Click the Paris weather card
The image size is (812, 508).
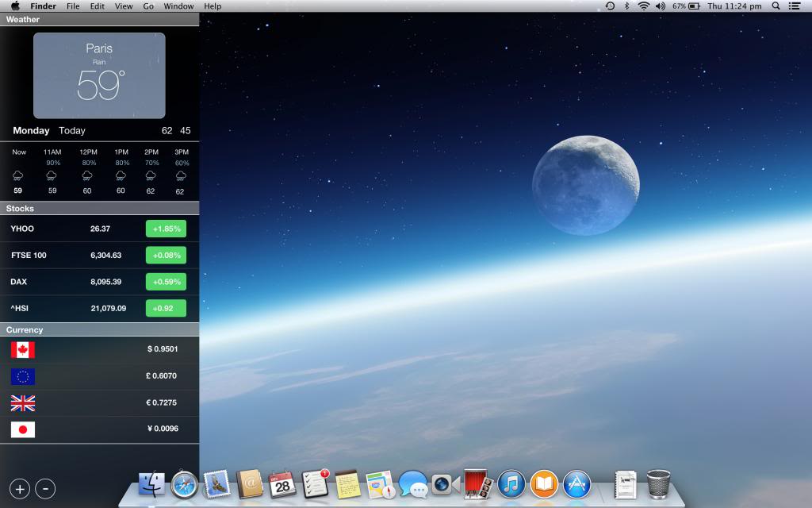coord(99,75)
